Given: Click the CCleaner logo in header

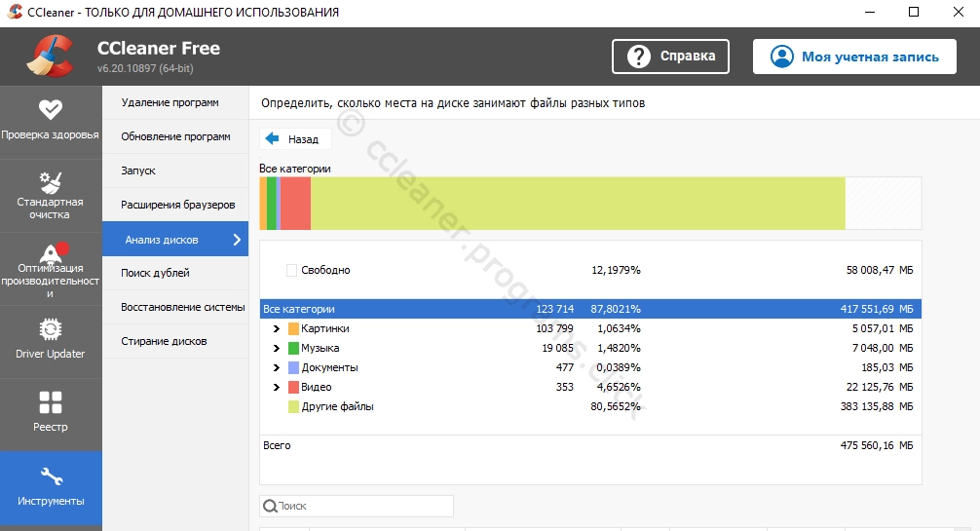Looking at the screenshot, I should tap(49, 57).
